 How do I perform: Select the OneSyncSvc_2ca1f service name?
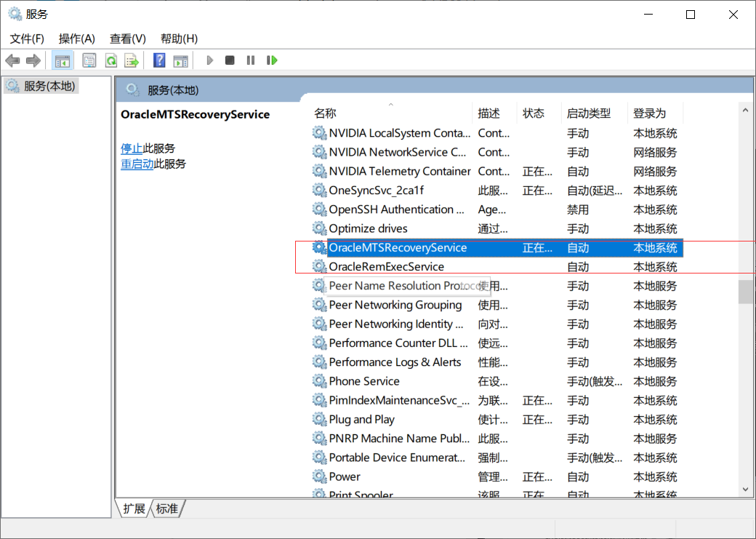click(376, 191)
